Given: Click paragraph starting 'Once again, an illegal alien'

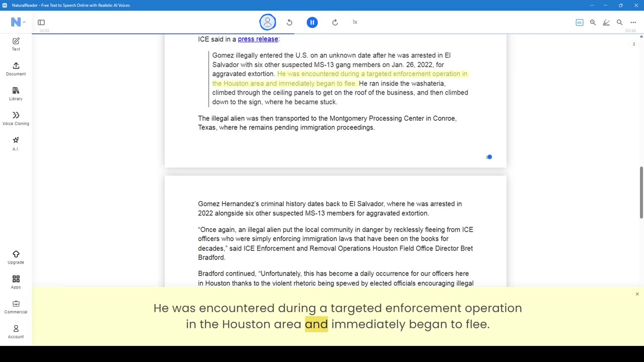Looking at the screenshot, I should coord(336,243).
